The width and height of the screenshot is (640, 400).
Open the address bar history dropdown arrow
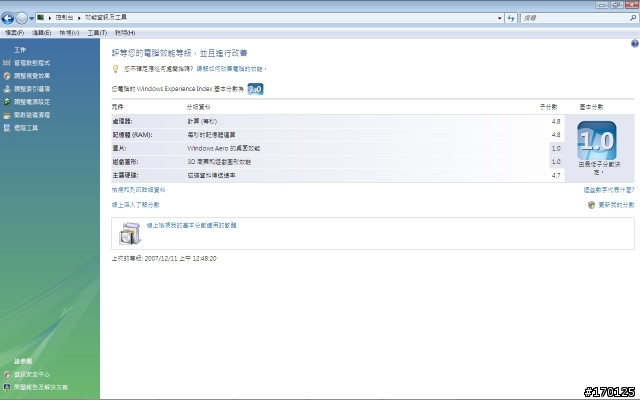click(500, 18)
